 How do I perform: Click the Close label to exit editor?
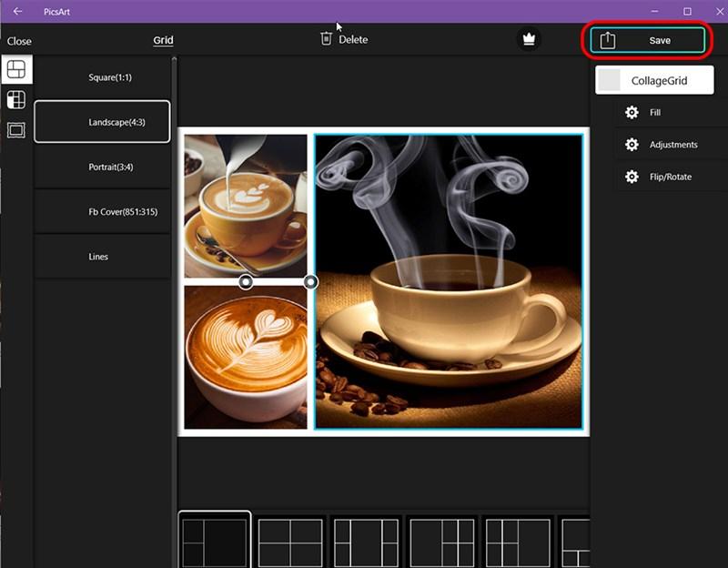click(x=19, y=40)
